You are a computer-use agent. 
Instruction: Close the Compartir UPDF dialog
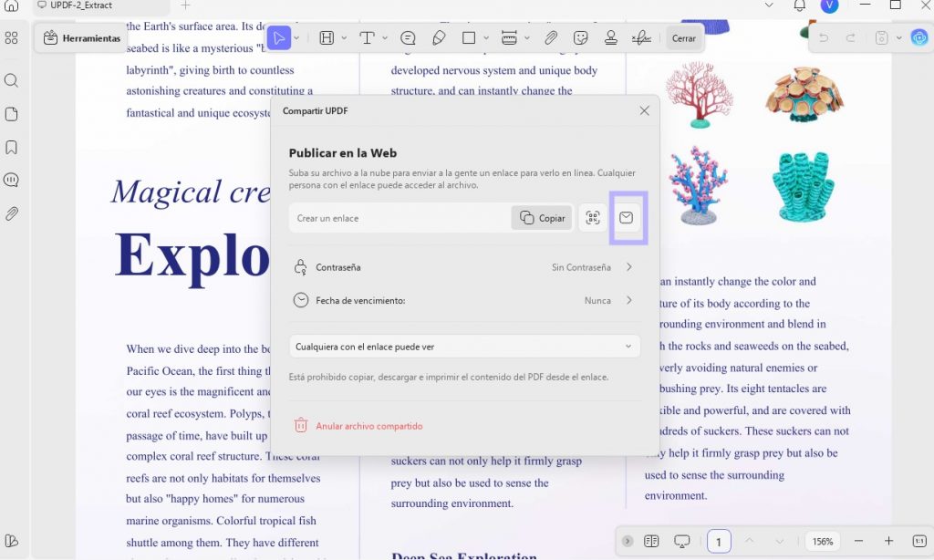click(x=645, y=110)
